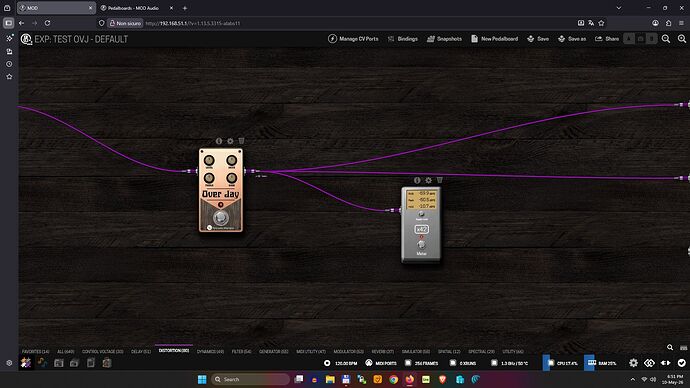Toggle the Meter plugin footswitch
This screenshot has height=388, width=690.
tap(421, 245)
